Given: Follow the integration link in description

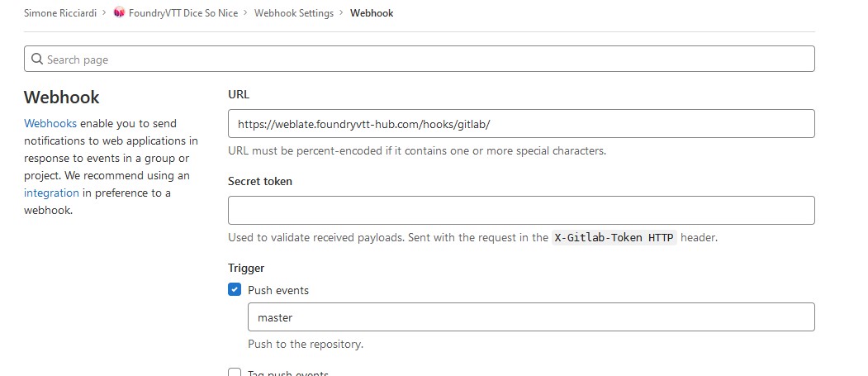Looking at the screenshot, I should [51, 193].
